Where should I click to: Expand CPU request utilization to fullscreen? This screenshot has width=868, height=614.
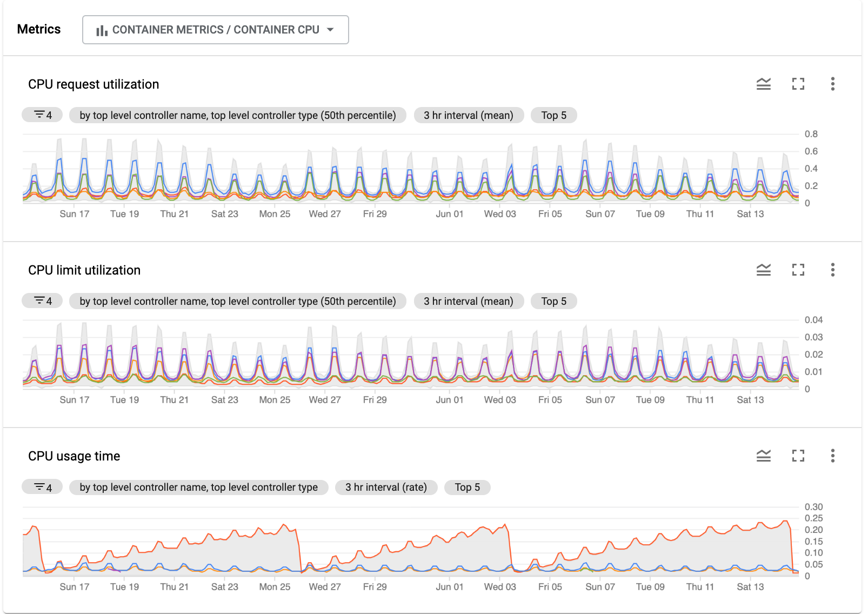coord(798,84)
